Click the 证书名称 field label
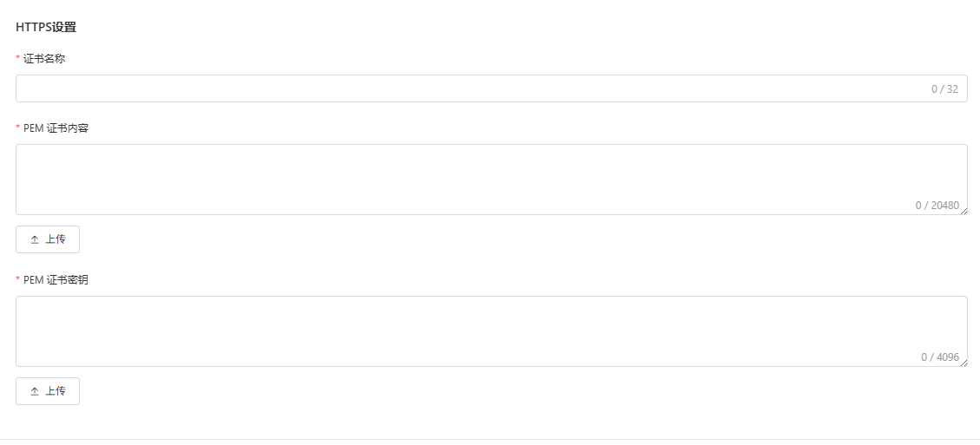The width and height of the screenshot is (980, 445). [x=44, y=59]
